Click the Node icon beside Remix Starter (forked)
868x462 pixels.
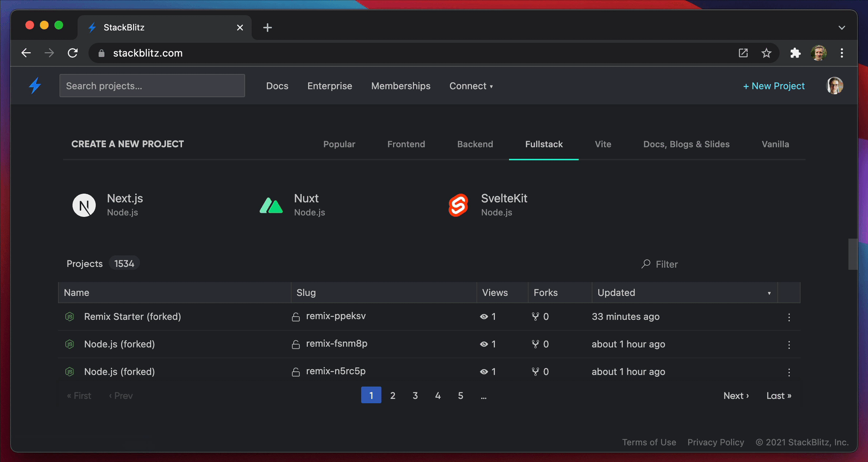(70, 317)
